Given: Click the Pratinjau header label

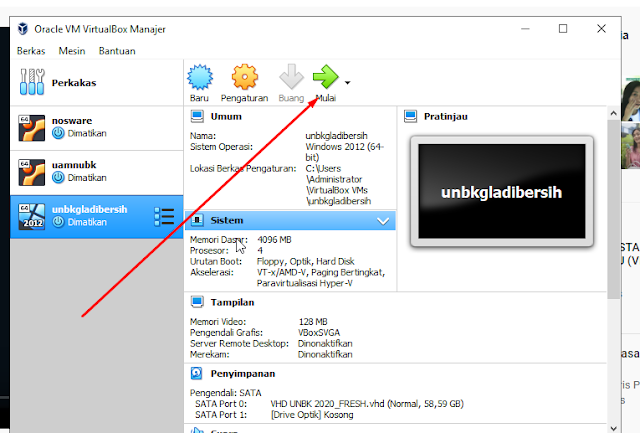Looking at the screenshot, I should pos(446,117).
